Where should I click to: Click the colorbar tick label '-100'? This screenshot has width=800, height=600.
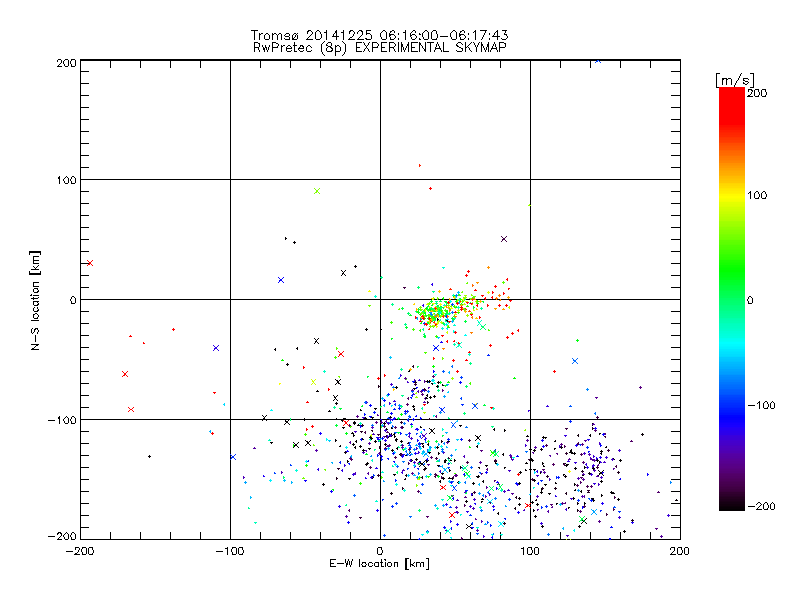[761, 406]
